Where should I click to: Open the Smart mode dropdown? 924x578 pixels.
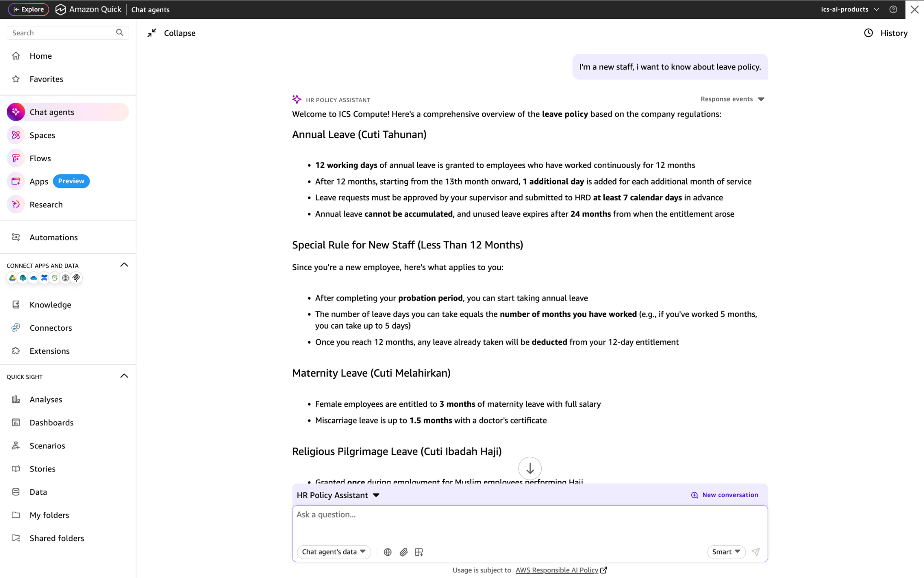coord(726,552)
